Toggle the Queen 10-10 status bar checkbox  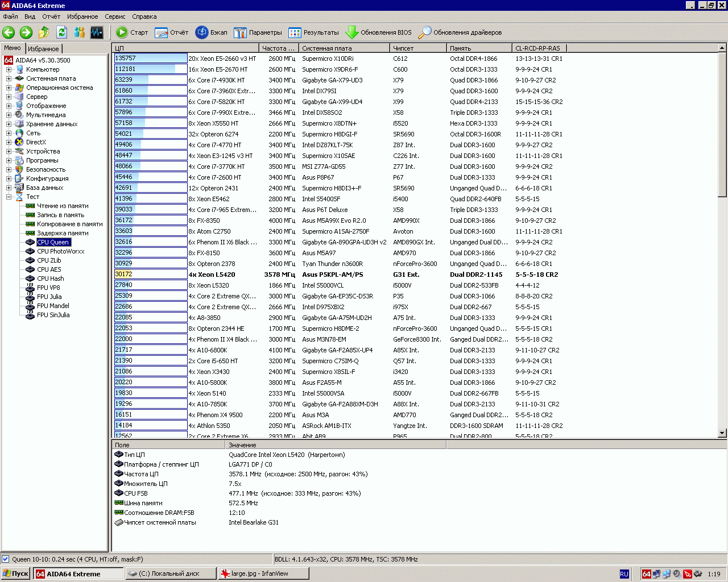pyautogui.click(x=6, y=559)
